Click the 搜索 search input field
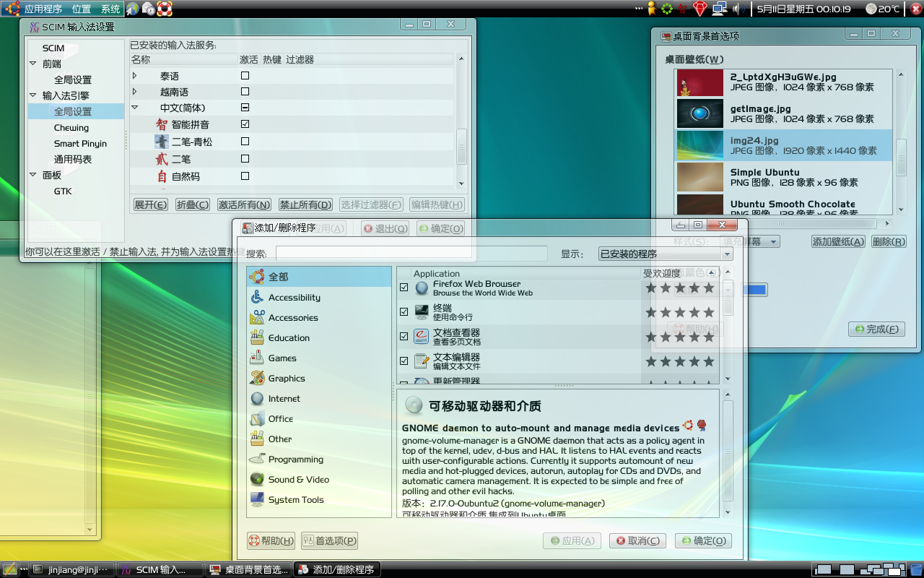Image resolution: width=924 pixels, height=578 pixels. 411,254
